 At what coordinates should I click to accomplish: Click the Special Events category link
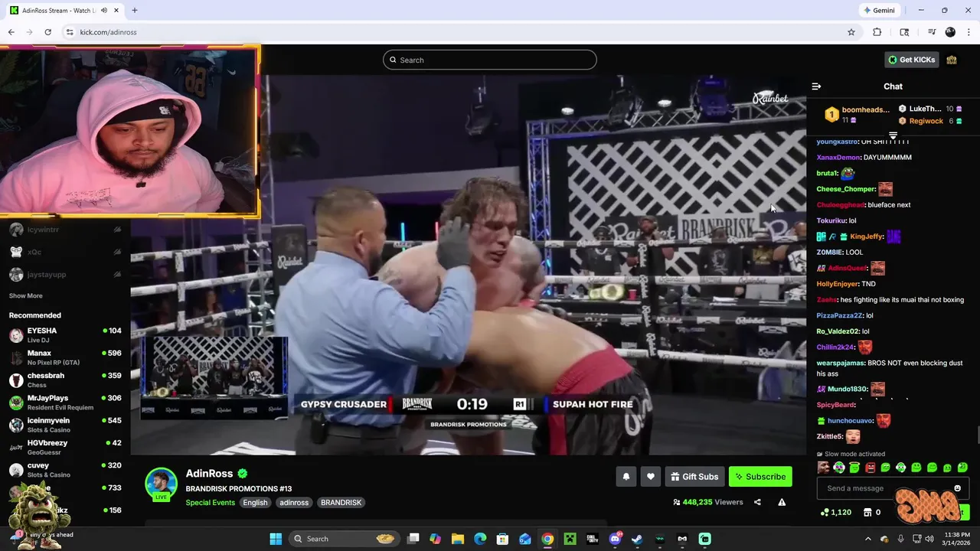pyautogui.click(x=210, y=503)
